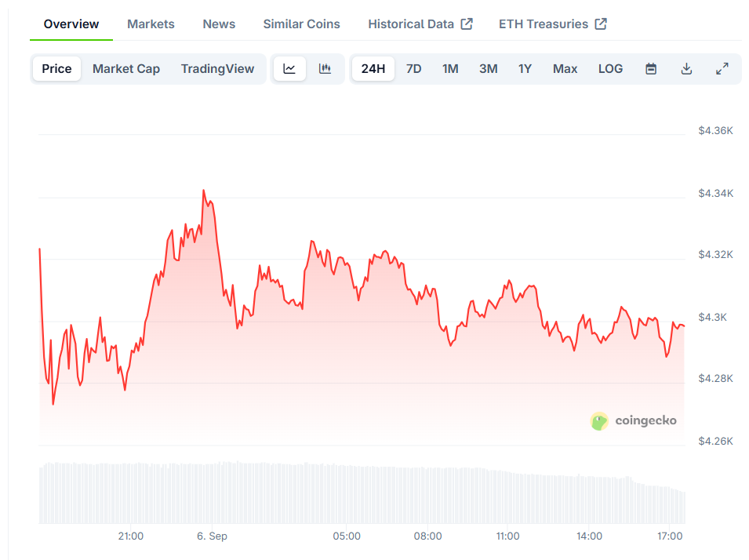
Task: Choose the 3M time range
Action: (488, 69)
